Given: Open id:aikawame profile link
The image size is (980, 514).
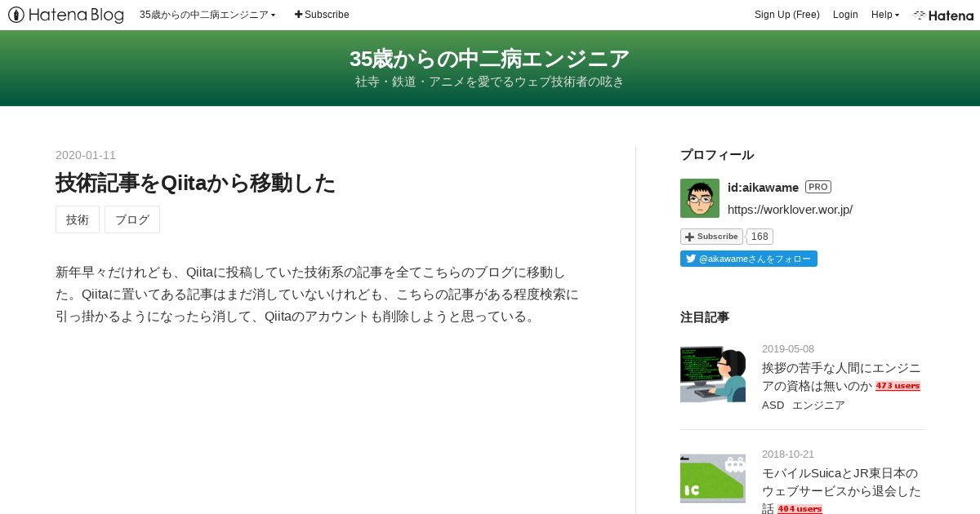Looking at the screenshot, I should [763, 188].
